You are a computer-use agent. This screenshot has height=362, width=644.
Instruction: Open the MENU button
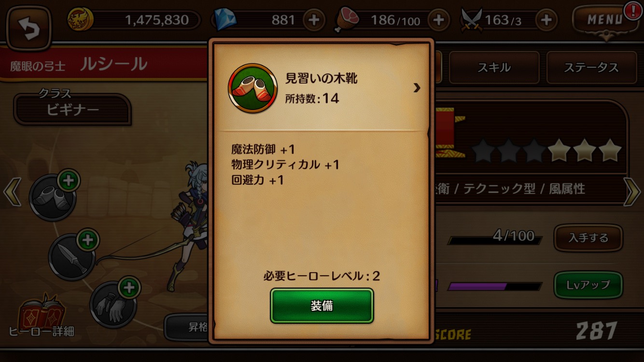(605, 20)
